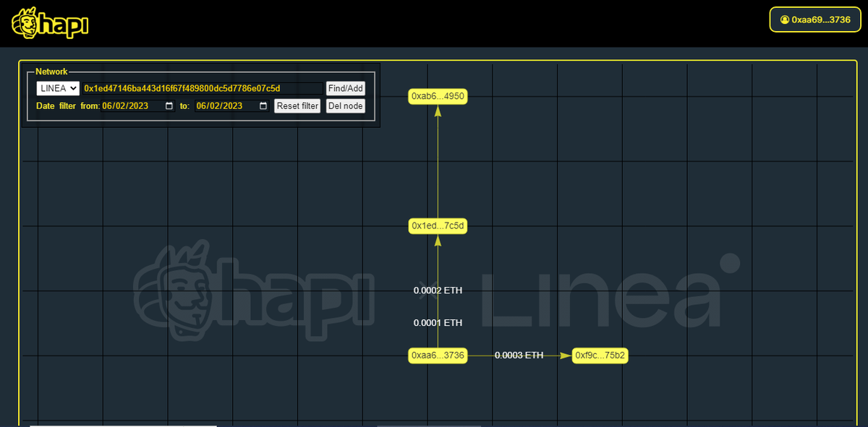
Task: Click the Del node button
Action: [x=346, y=105]
